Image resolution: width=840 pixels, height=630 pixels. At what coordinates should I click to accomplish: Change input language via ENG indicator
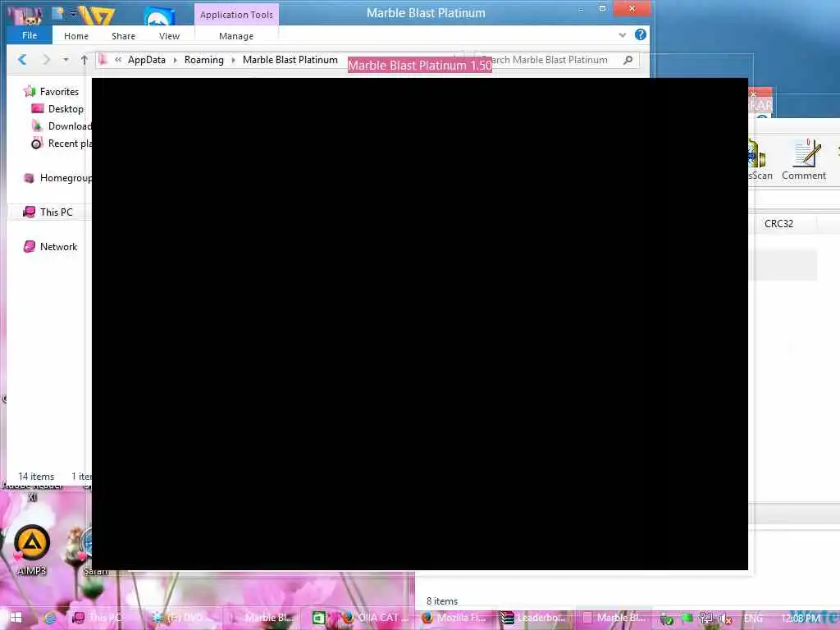[753, 619]
